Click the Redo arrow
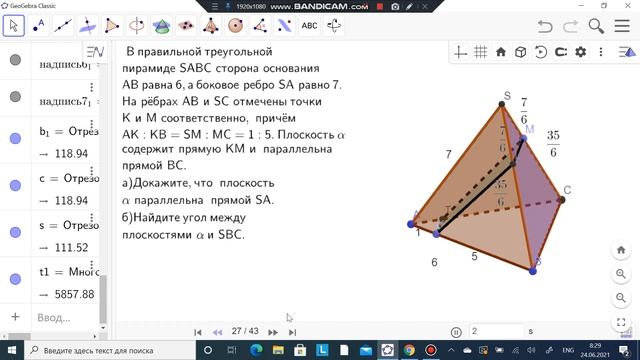Screen dimensions: 640x360 tap(571, 27)
